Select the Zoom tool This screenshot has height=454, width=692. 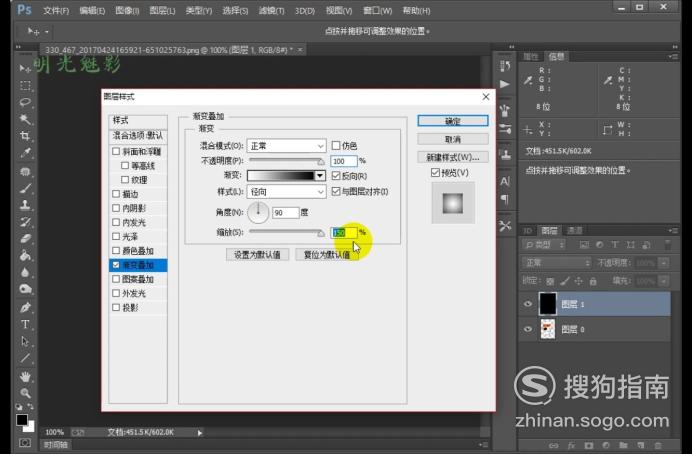(25, 393)
